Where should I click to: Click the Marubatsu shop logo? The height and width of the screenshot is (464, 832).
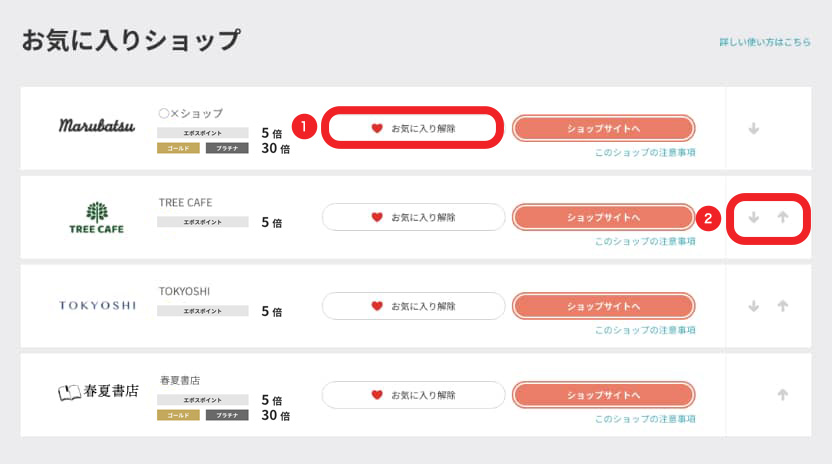pos(96,126)
